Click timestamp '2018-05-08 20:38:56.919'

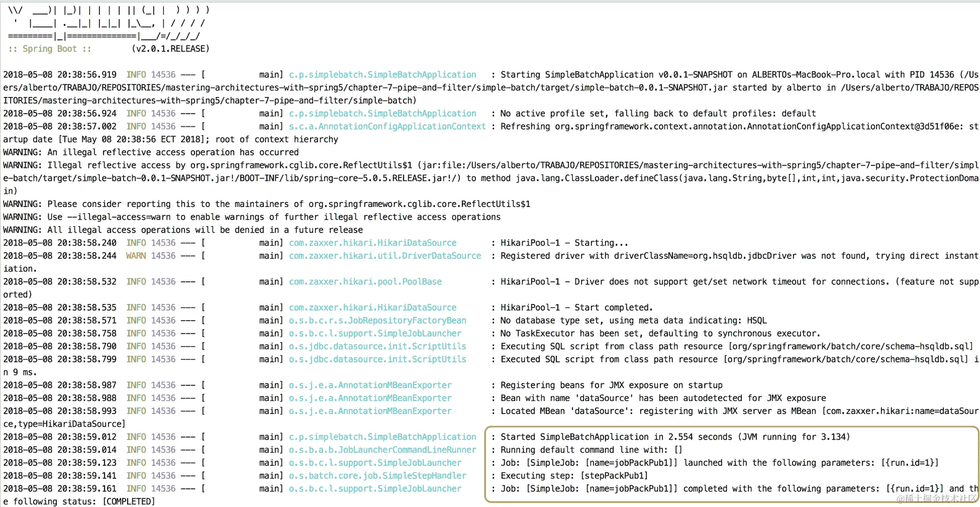(x=60, y=74)
